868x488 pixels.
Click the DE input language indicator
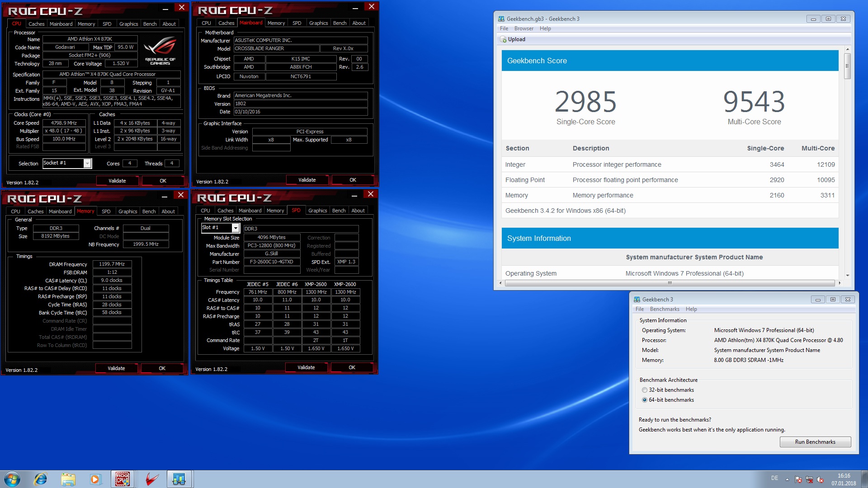coord(774,478)
